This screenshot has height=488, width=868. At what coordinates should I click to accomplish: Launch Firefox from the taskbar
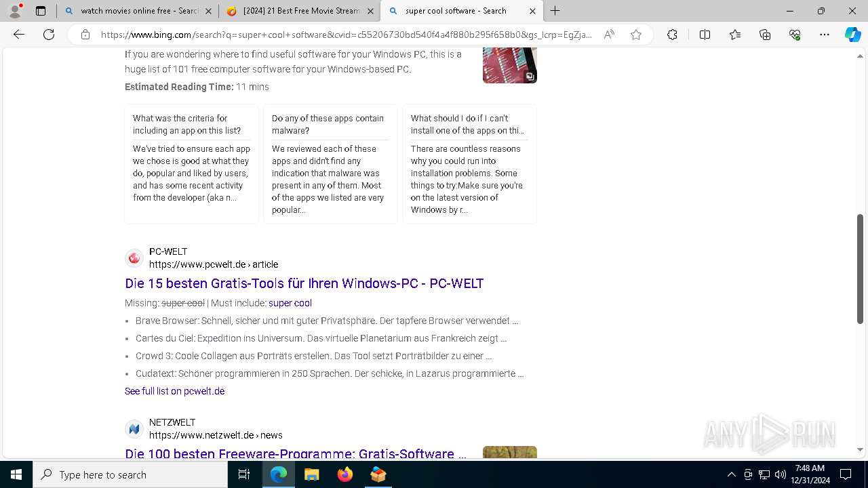coord(345,474)
